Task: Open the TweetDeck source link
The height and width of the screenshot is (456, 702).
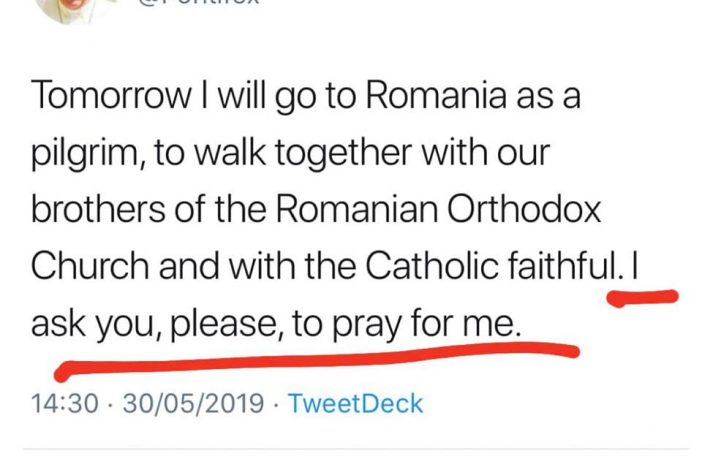Action: (355, 403)
